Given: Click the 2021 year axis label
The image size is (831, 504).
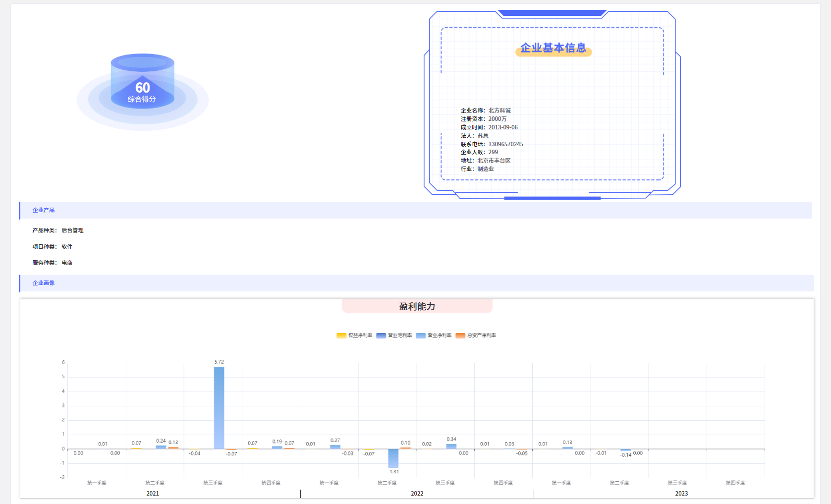Looking at the screenshot, I should click(153, 493).
